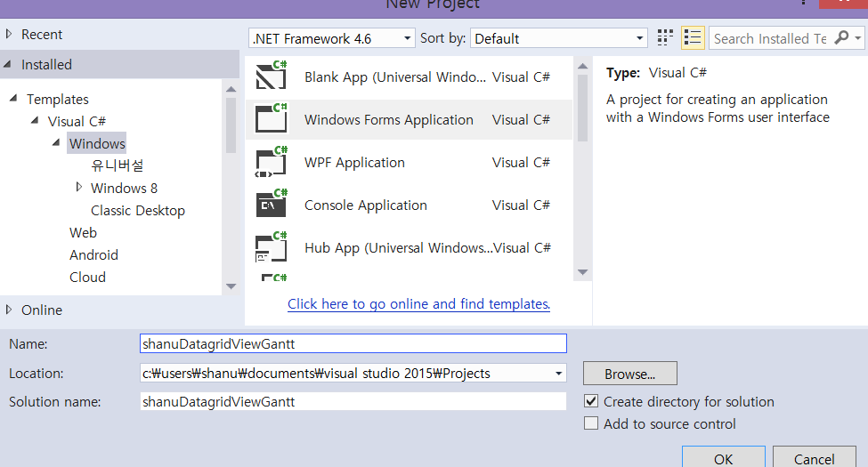Screen dimensions: 868x467
Task: Expand the Windows 8 tree node
Action: pyautogui.click(x=79, y=188)
